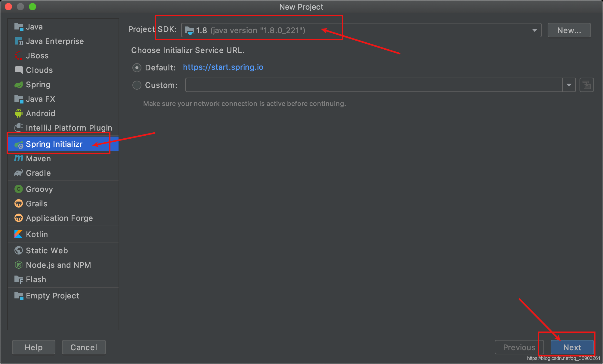
Task: Select the IntelliJ Platform Plugin list entry
Action: [63, 128]
